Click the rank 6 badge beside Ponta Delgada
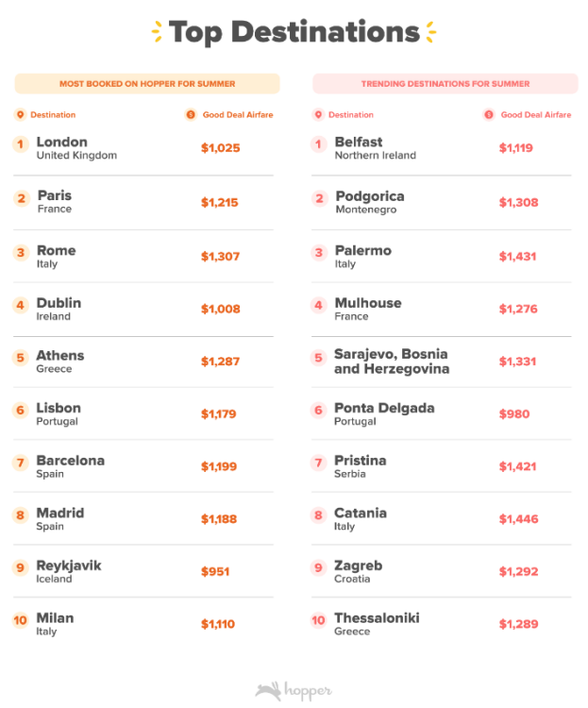Screen dimensions: 588x708 tap(319, 411)
